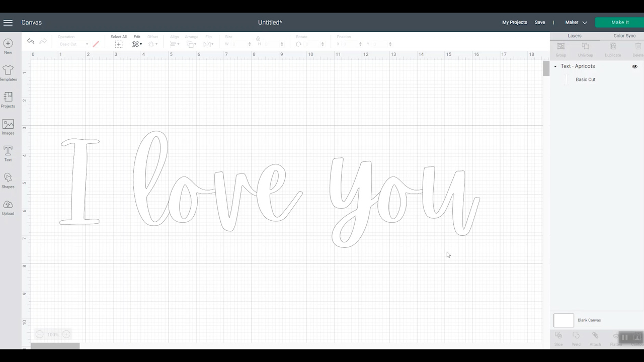Switch to the Color Sync tab
The image size is (644, 362).
(624, 36)
